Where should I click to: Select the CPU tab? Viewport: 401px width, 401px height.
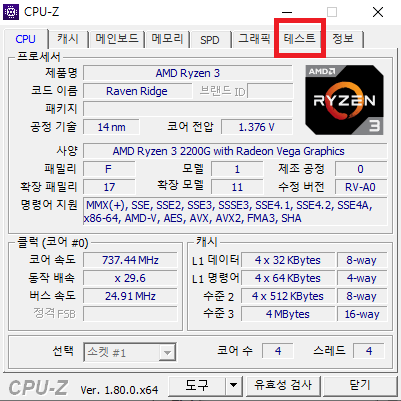click(x=26, y=39)
